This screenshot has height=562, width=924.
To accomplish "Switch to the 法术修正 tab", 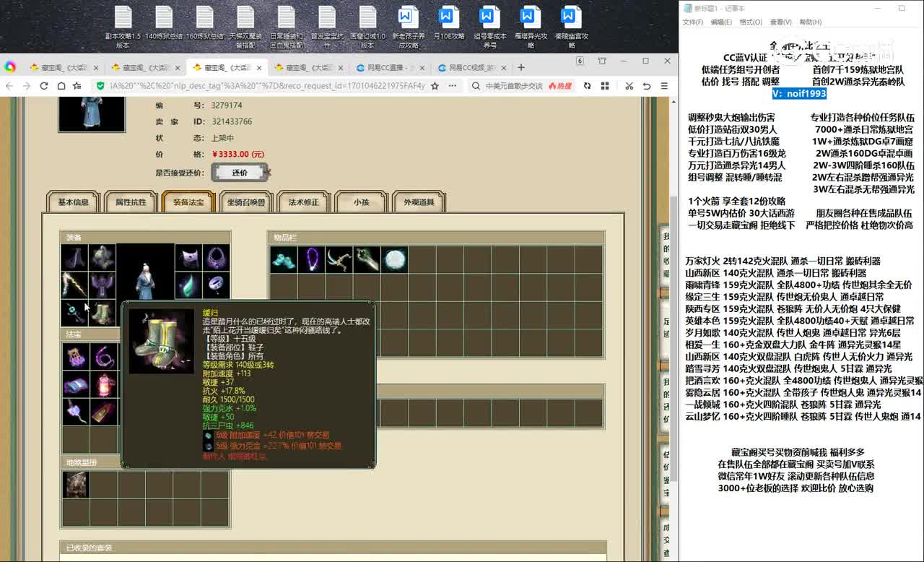I will click(303, 202).
